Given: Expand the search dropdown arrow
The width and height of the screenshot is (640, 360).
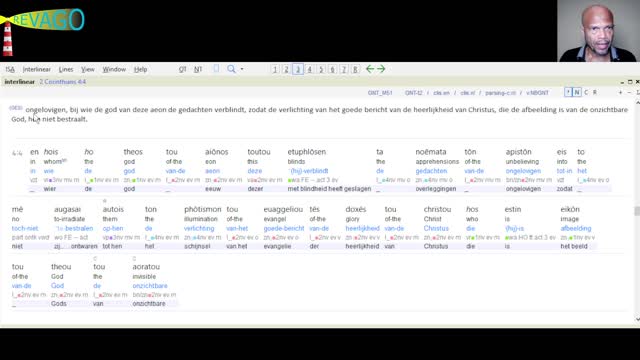Looking at the screenshot, I should [242, 69].
